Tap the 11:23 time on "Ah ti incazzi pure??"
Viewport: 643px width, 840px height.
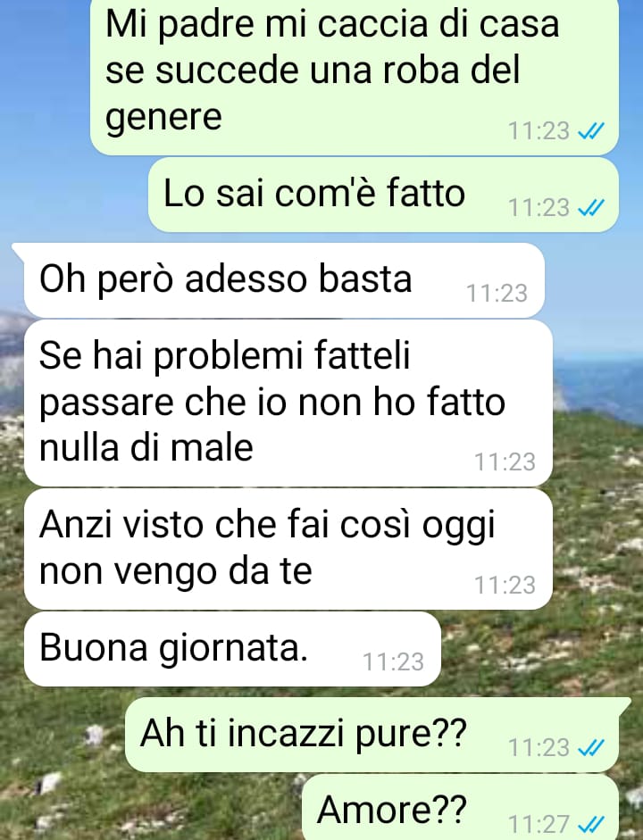539,747
